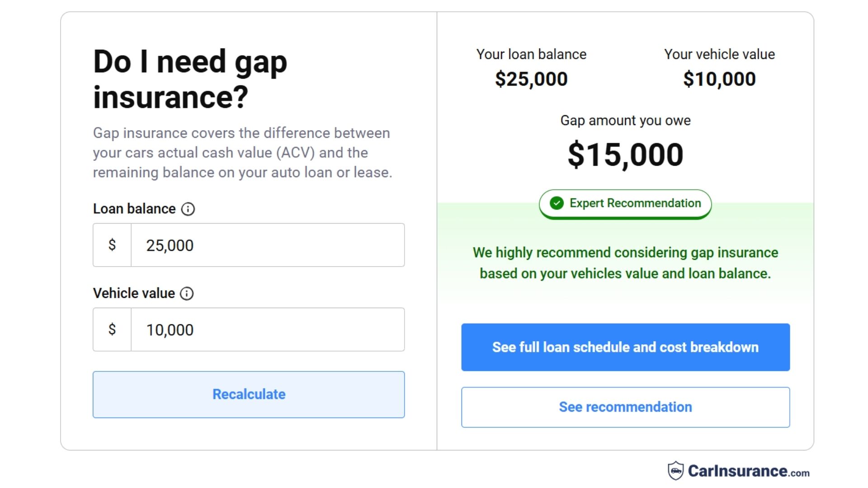868x488 pixels.
Task: Click the "Loan balance" field label
Action: click(x=134, y=209)
